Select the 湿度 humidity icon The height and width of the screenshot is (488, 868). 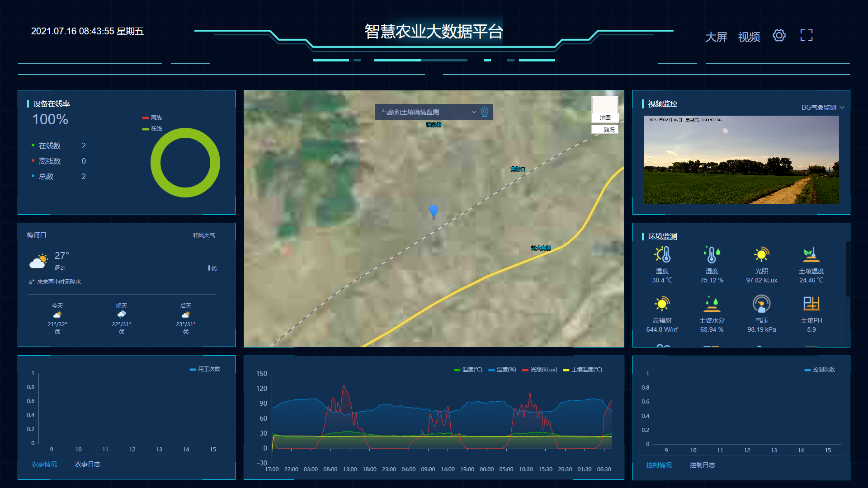[x=712, y=255]
